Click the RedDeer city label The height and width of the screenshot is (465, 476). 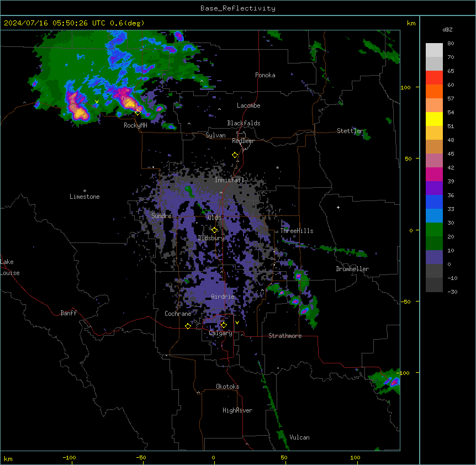tap(243, 141)
